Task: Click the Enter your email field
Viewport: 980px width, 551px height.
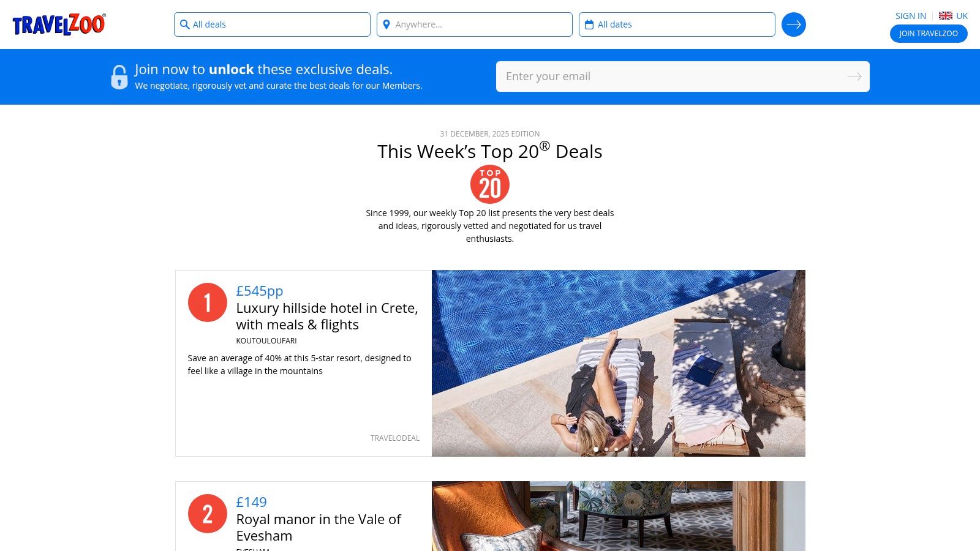Action: coord(612,76)
